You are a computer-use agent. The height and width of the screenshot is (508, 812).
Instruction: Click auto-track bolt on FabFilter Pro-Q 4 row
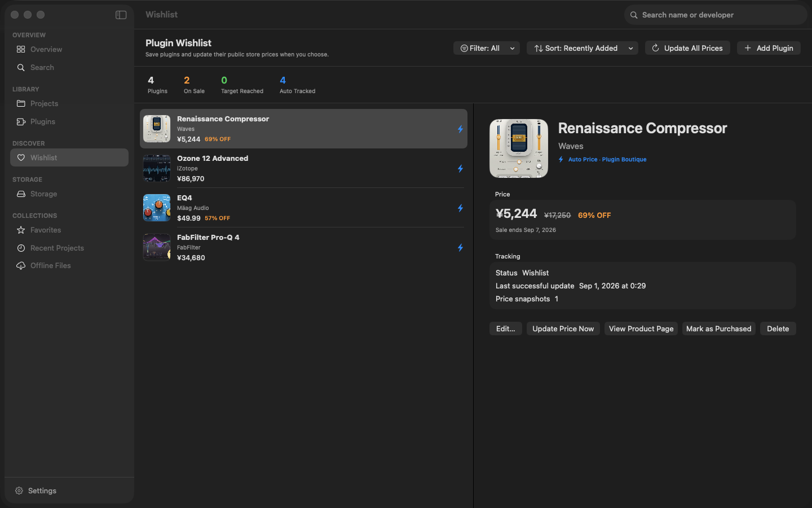(x=460, y=247)
